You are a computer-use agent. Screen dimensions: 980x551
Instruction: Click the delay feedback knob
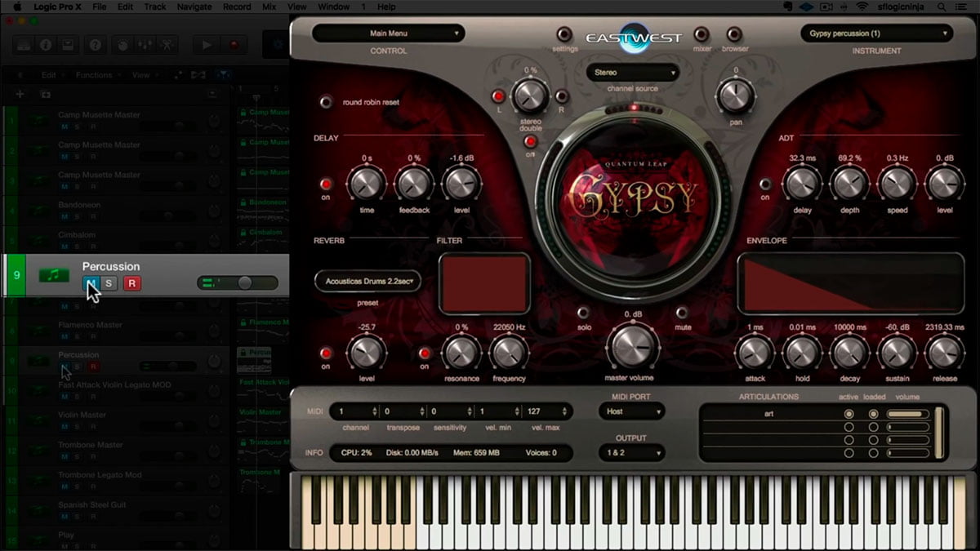414,184
